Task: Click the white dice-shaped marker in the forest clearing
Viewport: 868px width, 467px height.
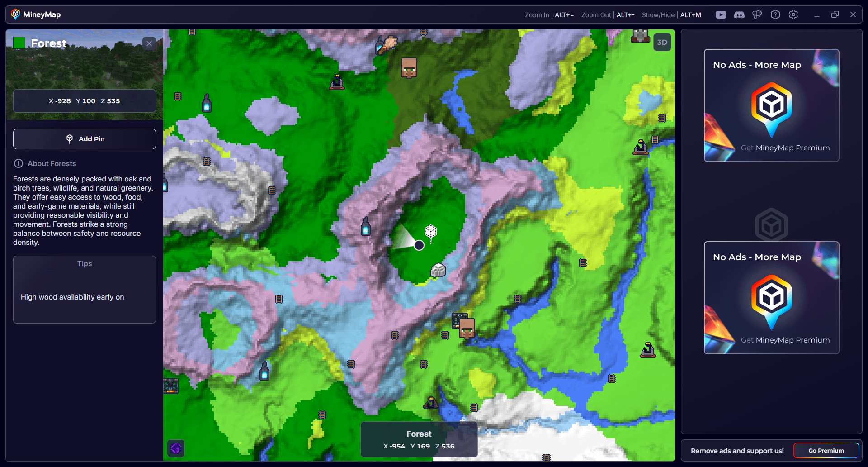Action: tap(431, 232)
